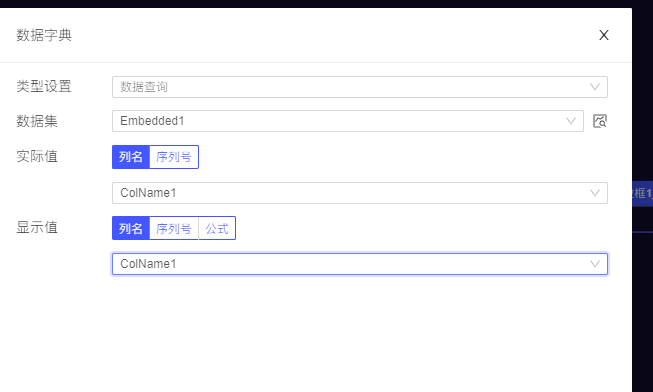Open the dataset preview icon beside Embedded1
This screenshot has height=392, width=653.
pos(600,121)
